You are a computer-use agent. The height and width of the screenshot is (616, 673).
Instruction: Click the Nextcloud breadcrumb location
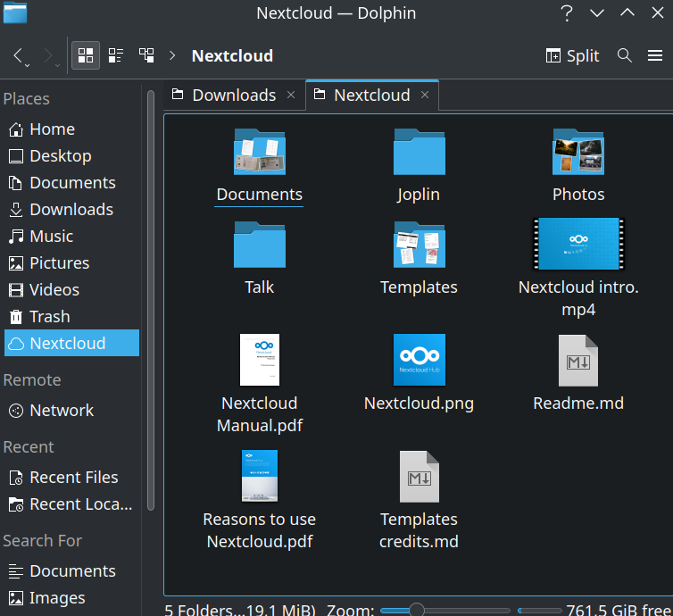click(x=232, y=56)
